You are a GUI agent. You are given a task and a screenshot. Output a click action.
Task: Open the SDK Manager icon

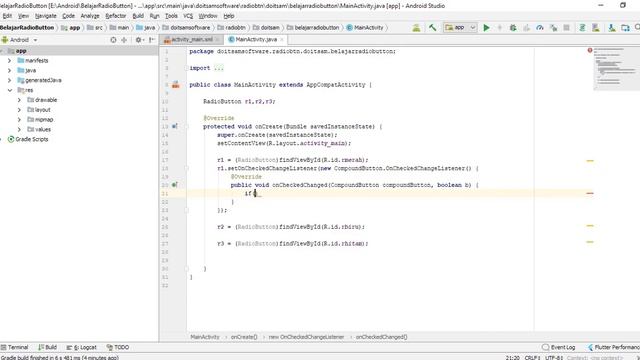pos(611,28)
